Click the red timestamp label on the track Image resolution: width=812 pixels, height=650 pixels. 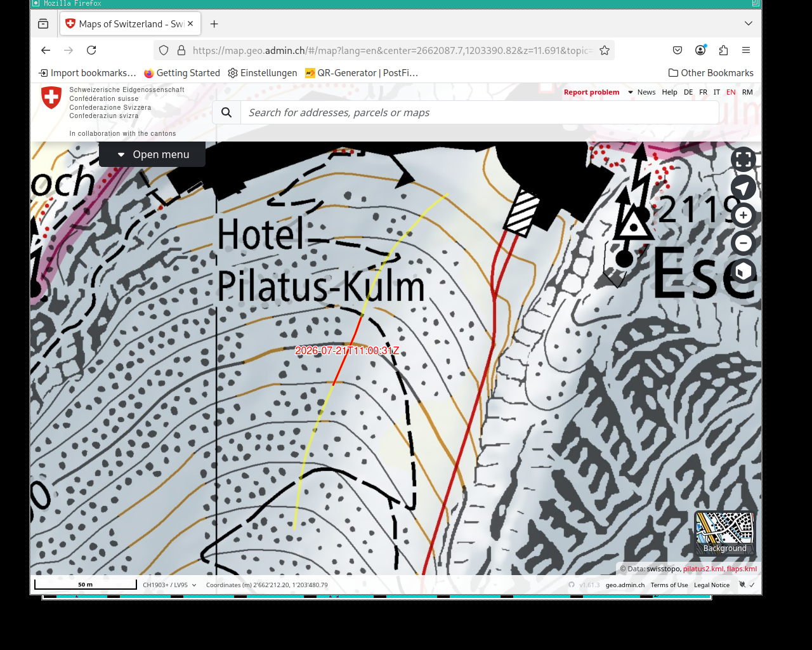(347, 350)
